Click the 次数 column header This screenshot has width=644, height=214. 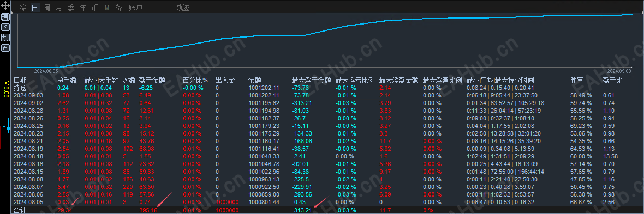pos(129,81)
